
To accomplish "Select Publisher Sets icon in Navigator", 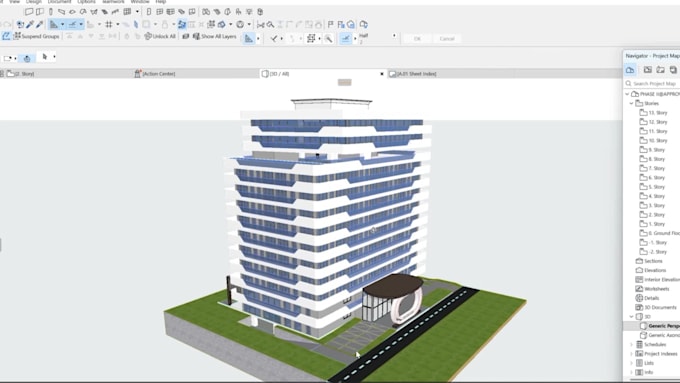I will pyautogui.click(x=673, y=70).
